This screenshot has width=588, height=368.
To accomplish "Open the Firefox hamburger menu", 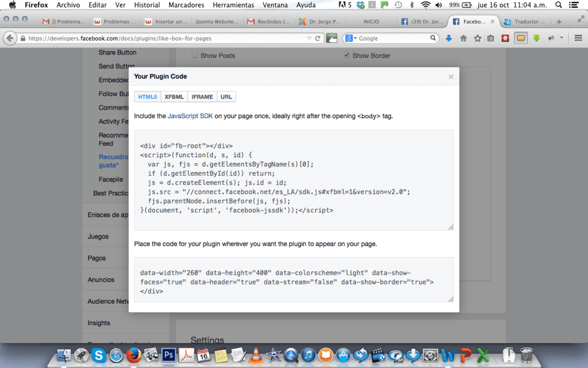I will pyautogui.click(x=578, y=39).
